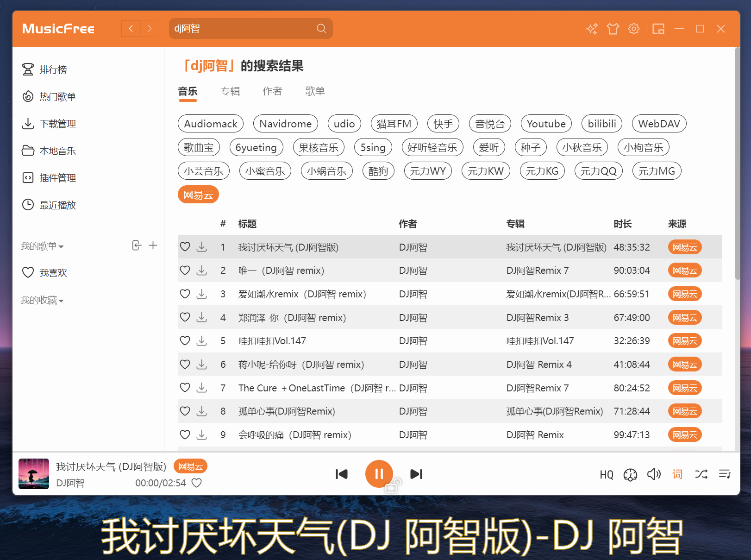The image size is (751, 560).
Task: Filter results by bilibili source
Action: 601,123
